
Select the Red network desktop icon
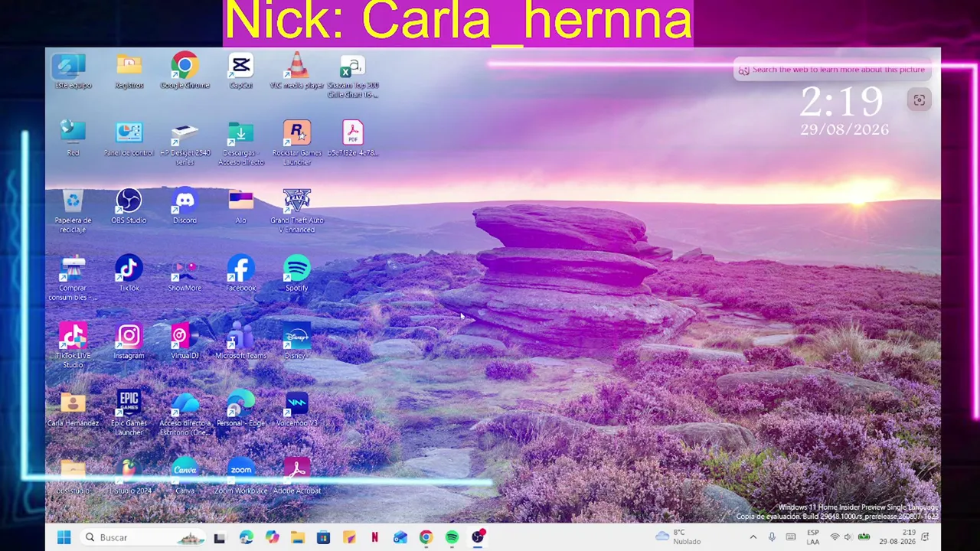pos(73,139)
